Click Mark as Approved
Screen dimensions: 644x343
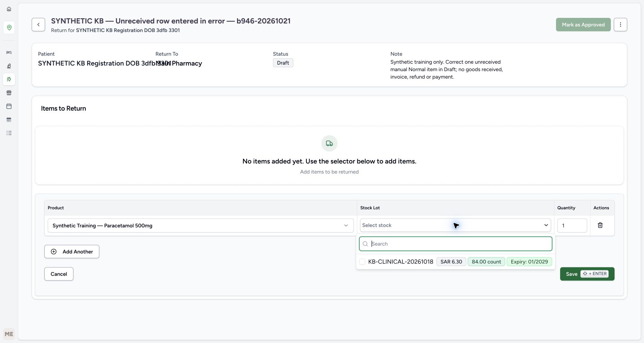(x=583, y=25)
